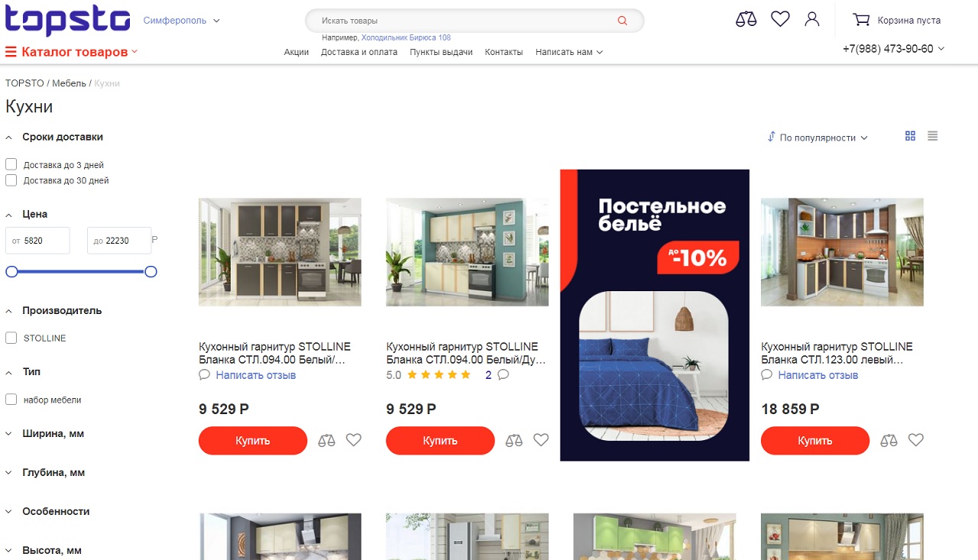
Task: Open Симферополь city dropdown
Action: pyautogui.click(x=182, y=21)
